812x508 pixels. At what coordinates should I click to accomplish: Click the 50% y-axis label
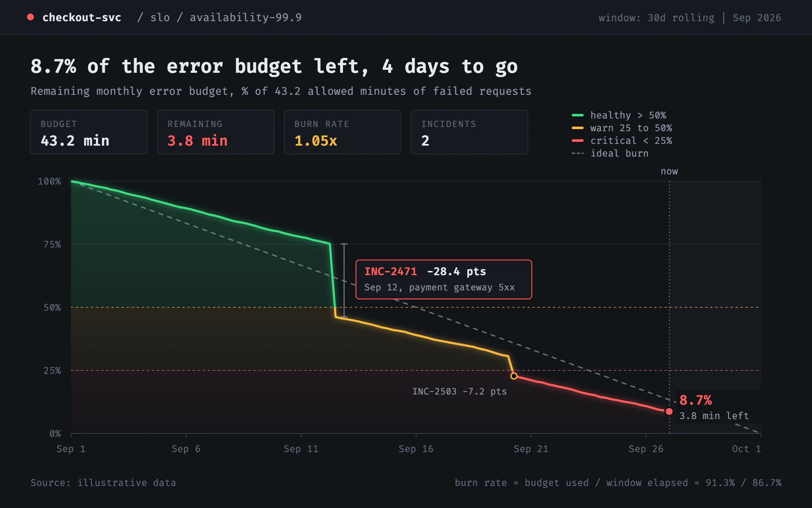[52, 307]
